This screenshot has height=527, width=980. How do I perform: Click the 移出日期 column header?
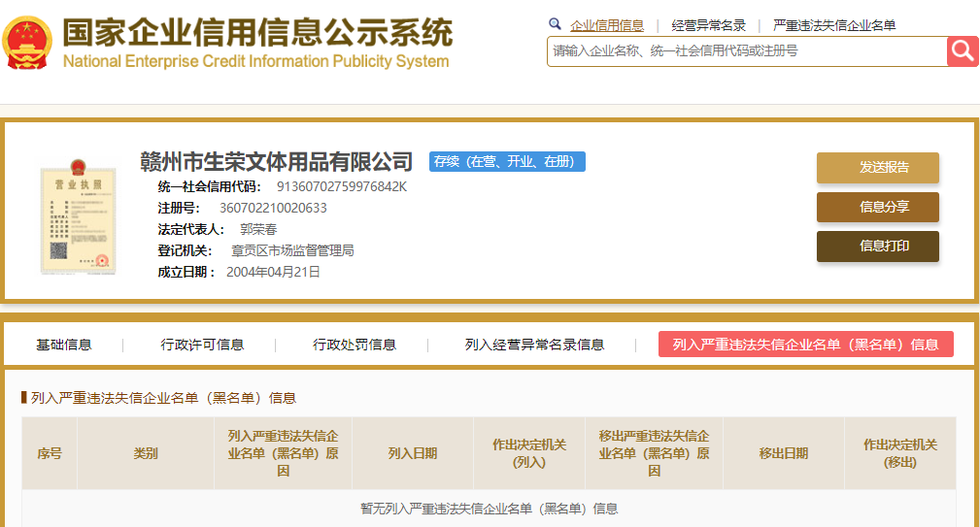[784, 453]
